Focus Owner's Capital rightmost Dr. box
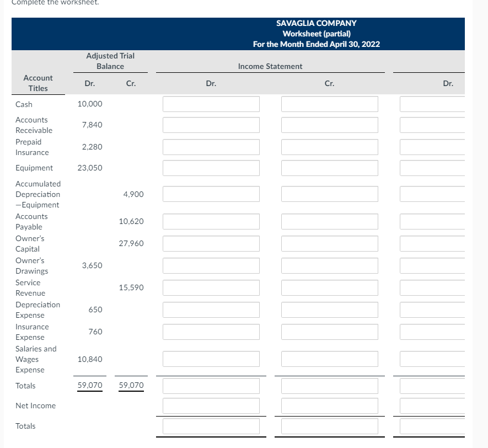This screenshot has height=448, width=488. pyautogui.click(x=432, y=243)
